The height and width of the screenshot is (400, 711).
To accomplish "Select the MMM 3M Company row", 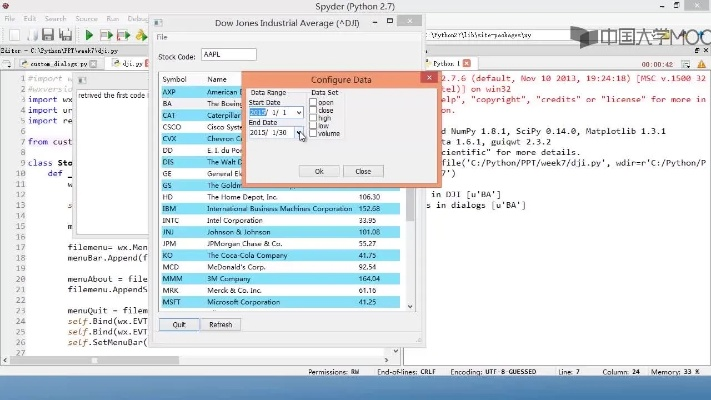I will pos(281,279).
